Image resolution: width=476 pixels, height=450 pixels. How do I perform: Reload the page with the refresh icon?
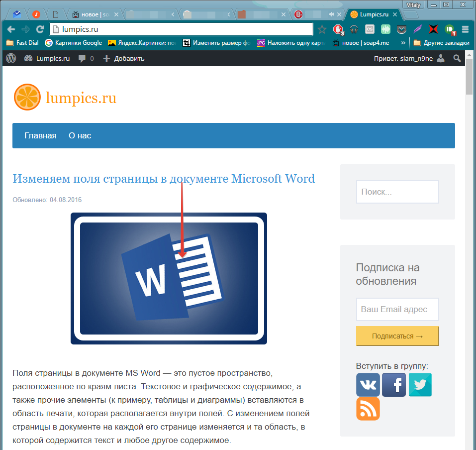pyautogui.click(x=40, y=29)
